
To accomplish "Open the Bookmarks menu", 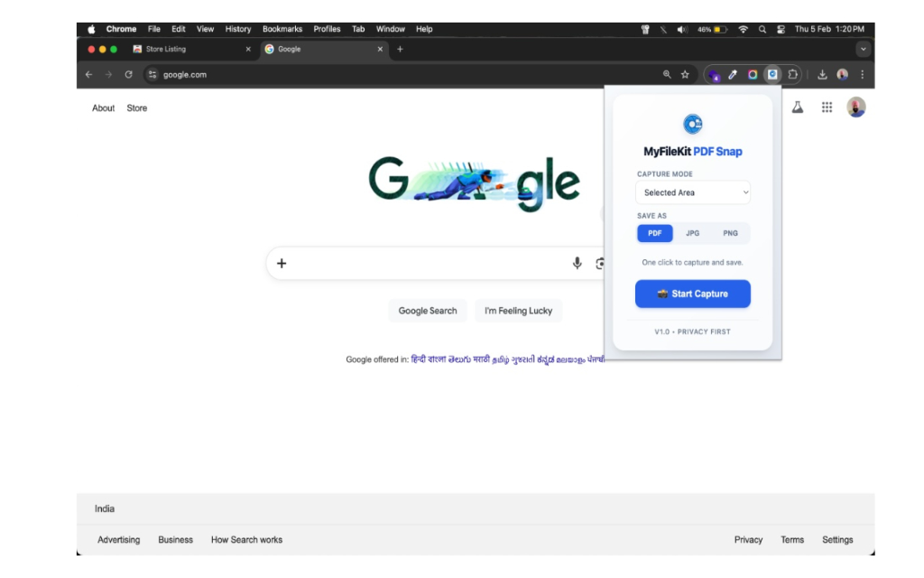I will point(282,29).
